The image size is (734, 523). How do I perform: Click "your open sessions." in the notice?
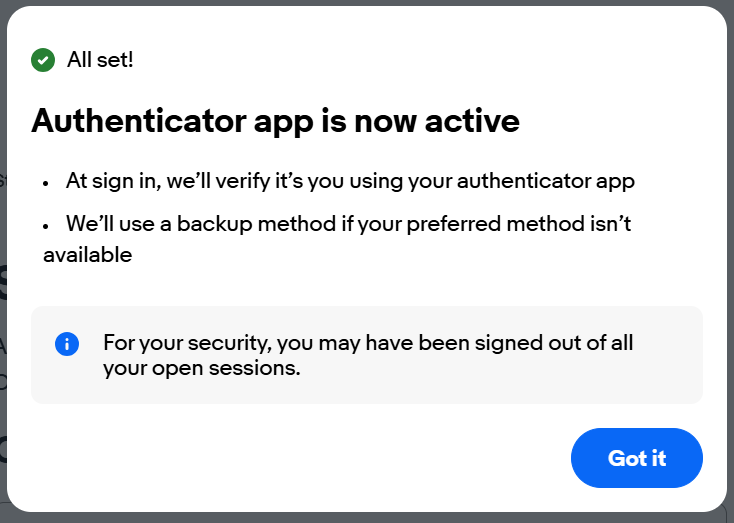(x=201, y=368)
